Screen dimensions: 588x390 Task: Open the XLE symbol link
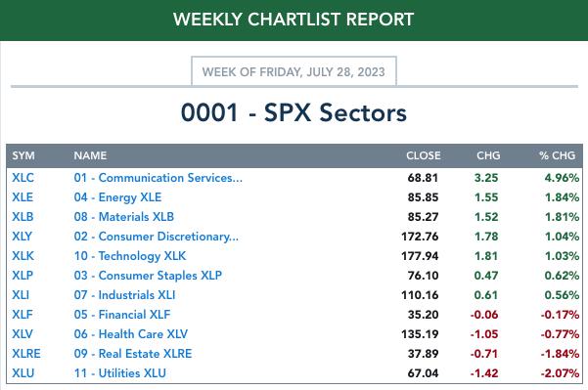coord(23,197)
